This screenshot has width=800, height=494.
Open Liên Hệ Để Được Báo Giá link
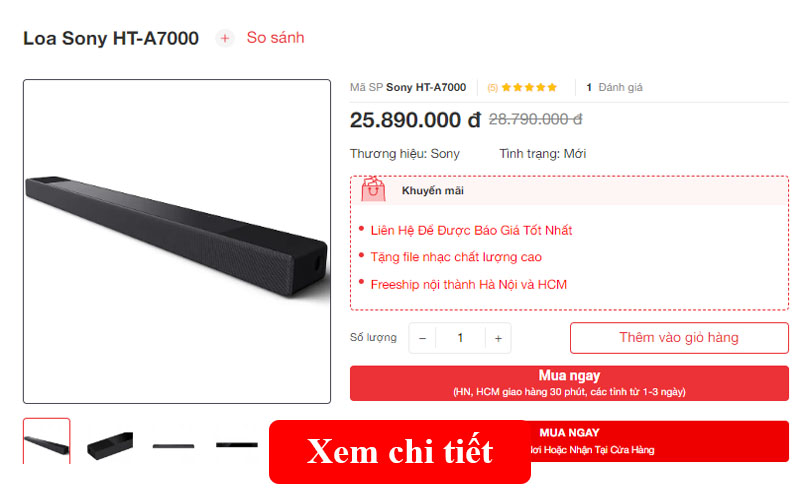tap(471, 230)
